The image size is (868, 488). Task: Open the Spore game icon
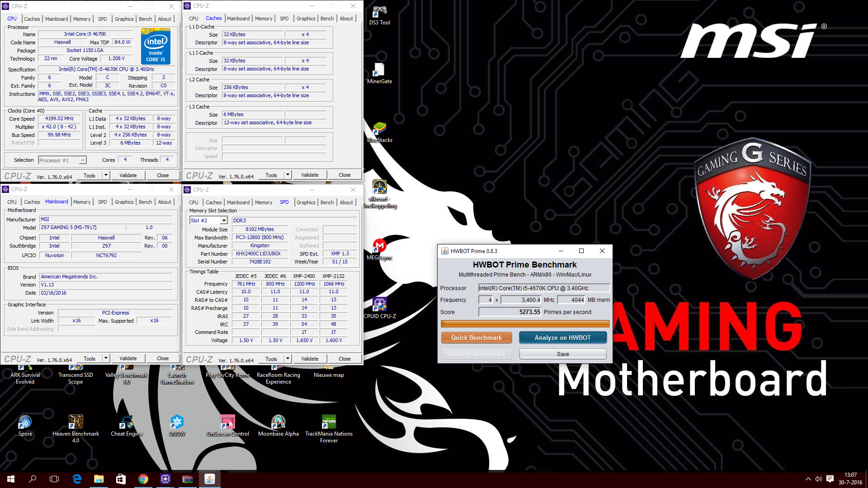[x=25, y=426]
